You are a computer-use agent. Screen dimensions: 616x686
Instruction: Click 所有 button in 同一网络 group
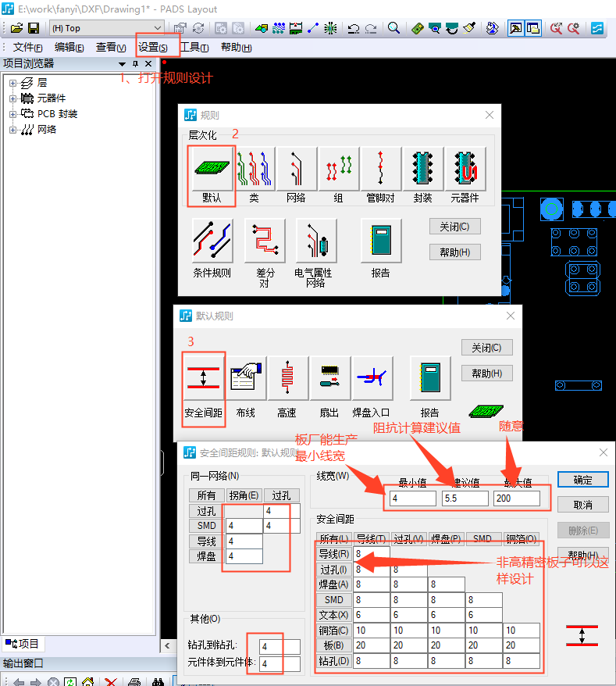(207, 495)
